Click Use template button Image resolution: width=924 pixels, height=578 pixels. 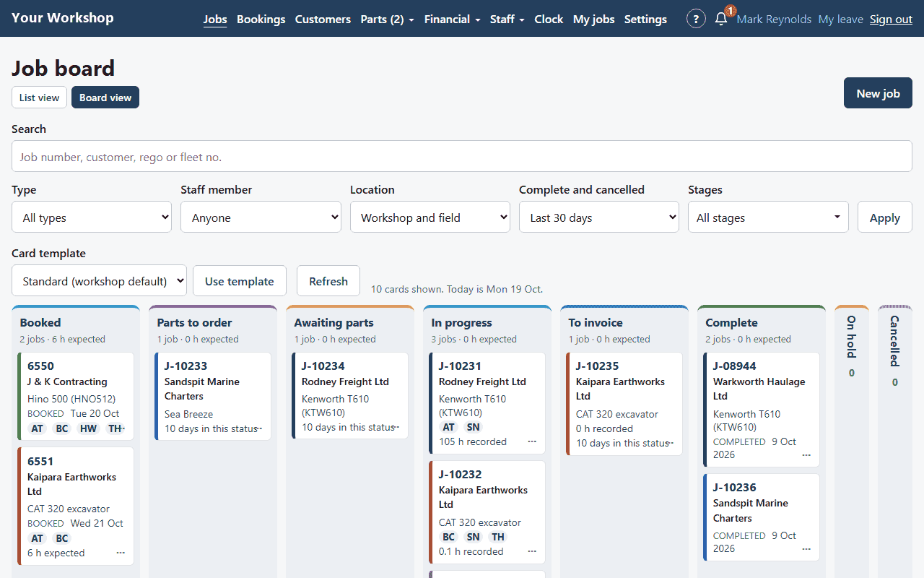(239, 280)
